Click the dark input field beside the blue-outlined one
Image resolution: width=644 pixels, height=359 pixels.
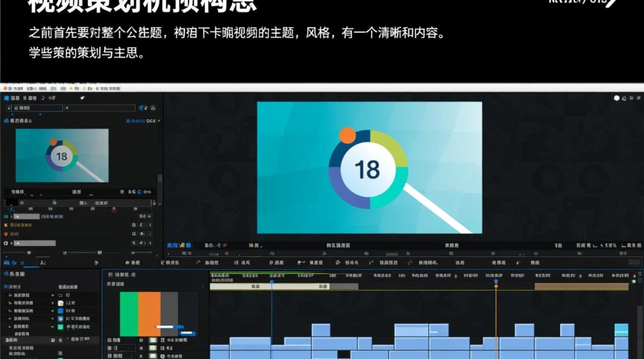click(100, 108)
